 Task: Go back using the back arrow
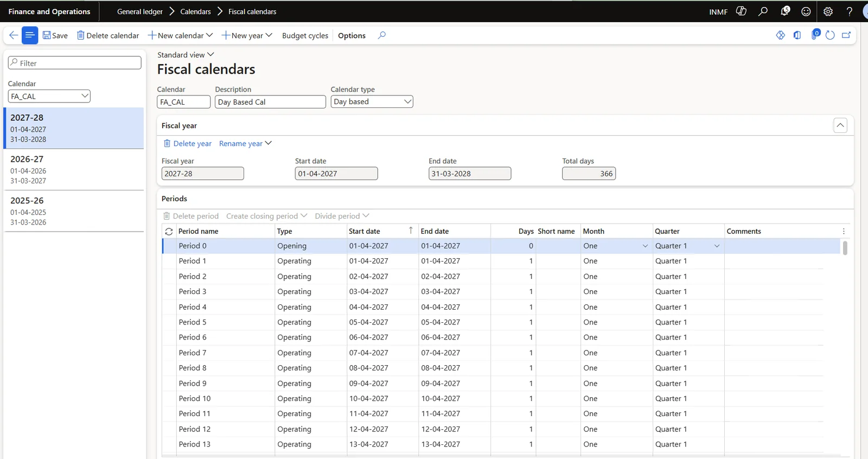click(14, 35)
